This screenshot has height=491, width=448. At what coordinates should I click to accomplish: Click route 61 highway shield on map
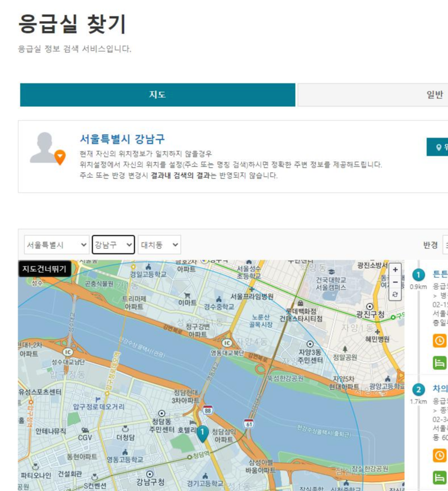[x=249, y=423]
